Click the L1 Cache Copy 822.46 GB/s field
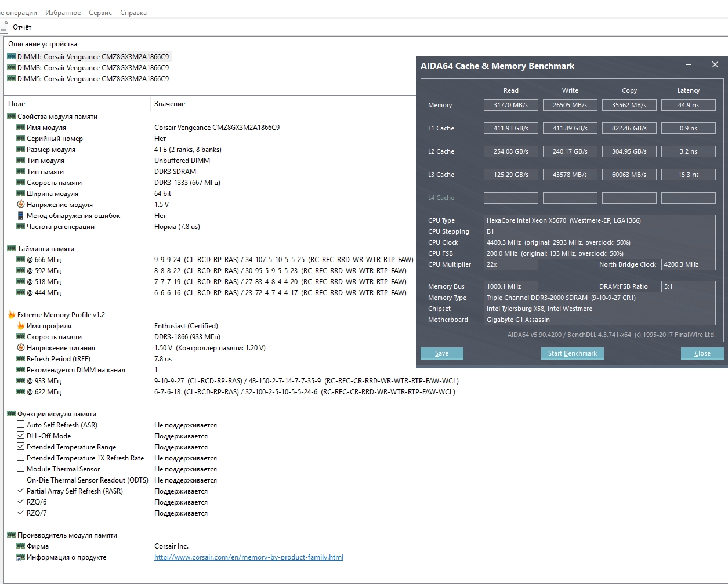The width and height of the screenshot is (728, 584). click(629, 128)
